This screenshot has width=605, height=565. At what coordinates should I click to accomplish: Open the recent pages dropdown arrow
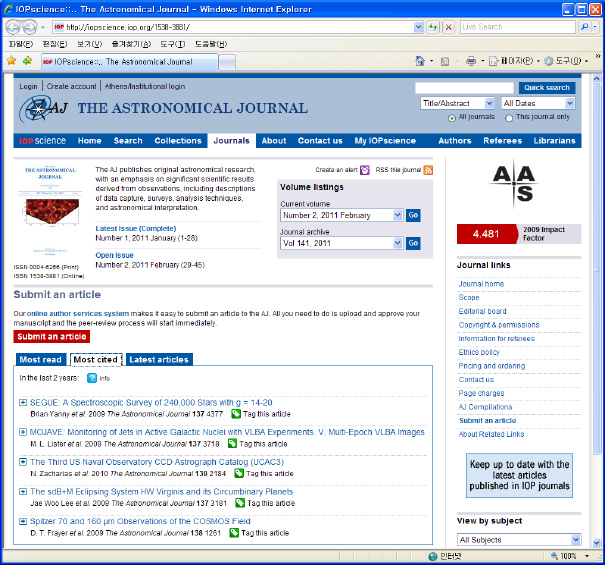point(43,27)
